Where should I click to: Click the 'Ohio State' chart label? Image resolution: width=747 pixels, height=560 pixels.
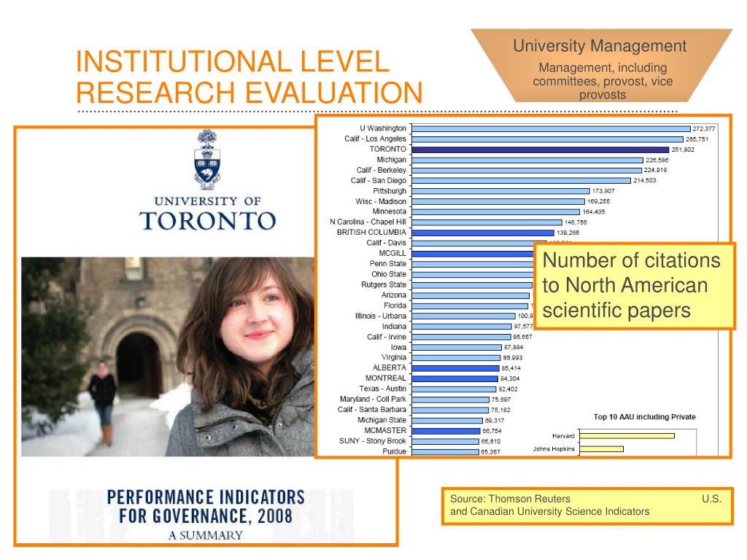pos(389,274)
